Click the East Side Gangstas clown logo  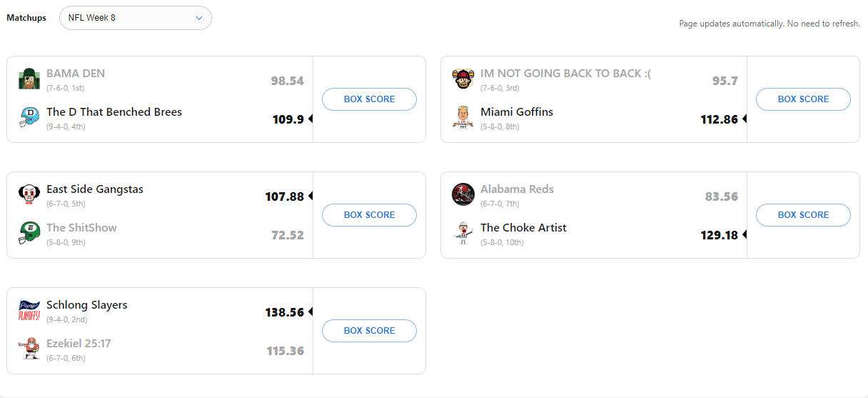29,194
